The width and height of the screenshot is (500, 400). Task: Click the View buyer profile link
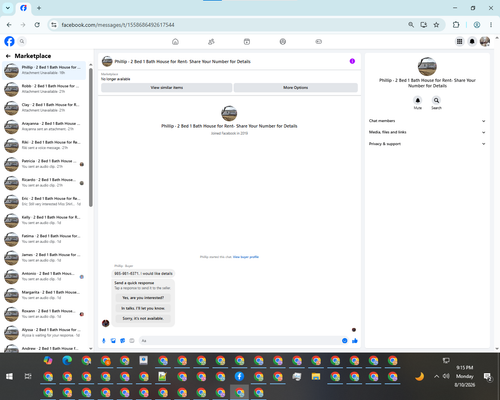pyautogui.click(x=246, y=257)
